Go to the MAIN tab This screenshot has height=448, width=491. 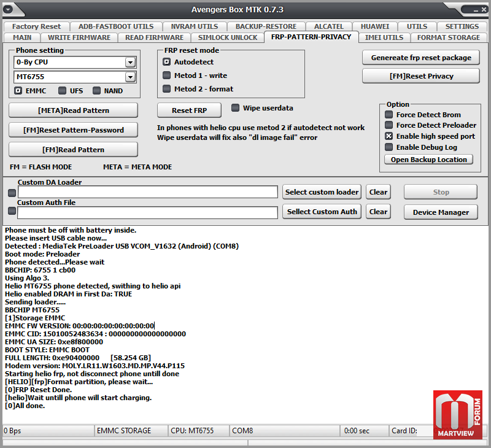click(x=22, y=37)
